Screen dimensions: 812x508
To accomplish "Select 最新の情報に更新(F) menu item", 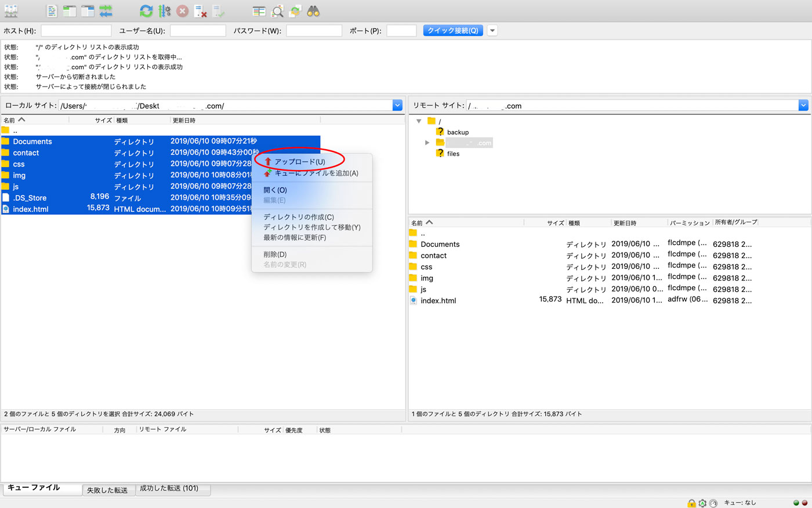I will pyautogui.click(x=295, y=237).
